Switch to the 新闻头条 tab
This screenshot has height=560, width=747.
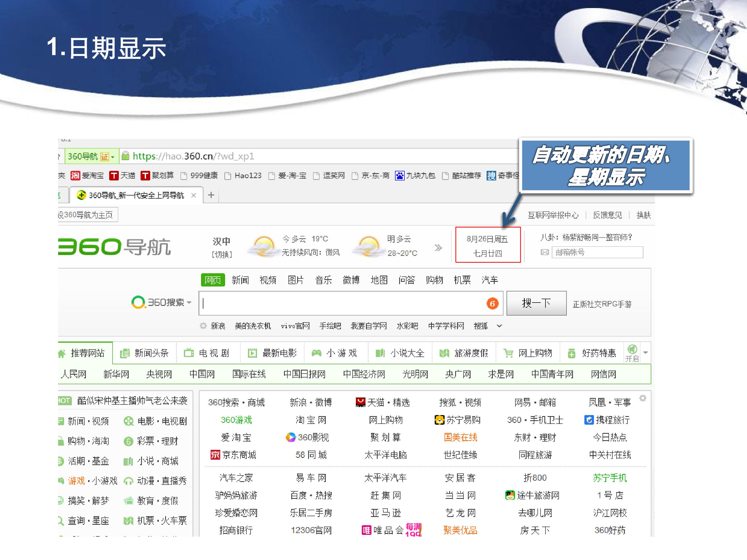(x=144, y=353)
